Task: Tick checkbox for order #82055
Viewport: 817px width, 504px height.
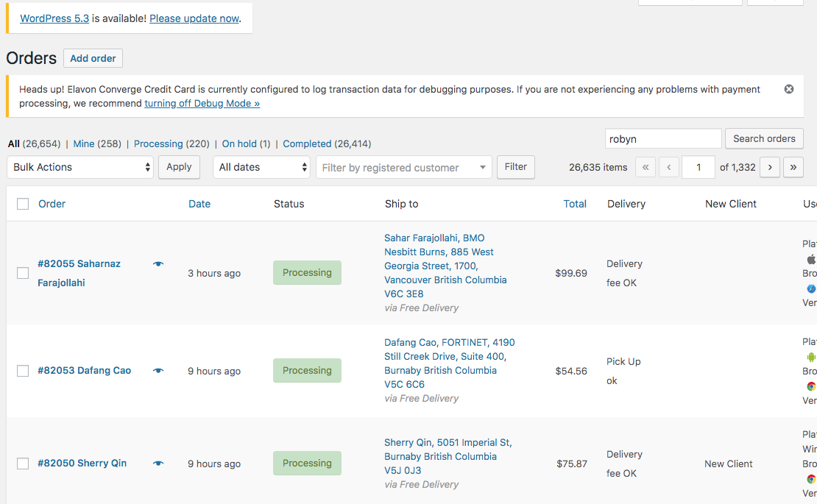Action: point(23,273)
